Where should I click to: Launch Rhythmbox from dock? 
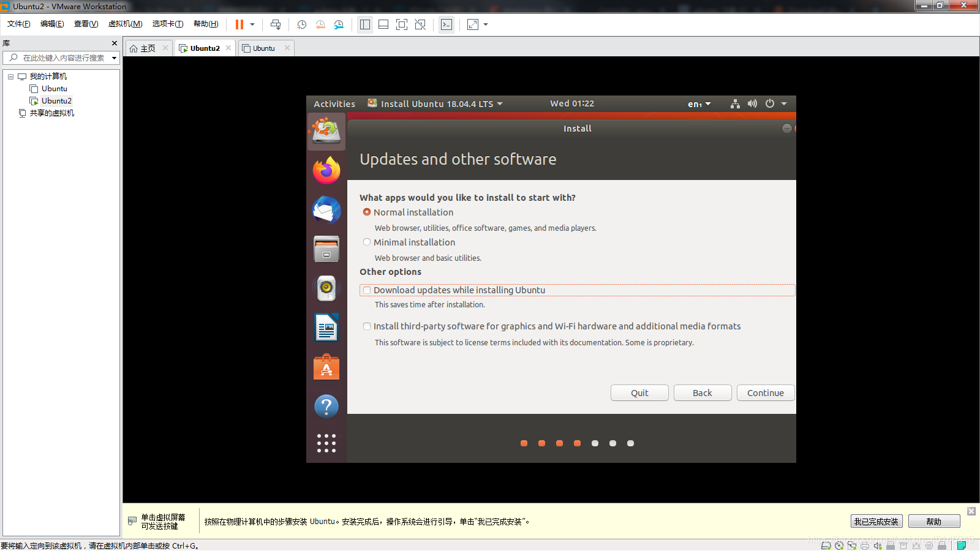pos(326,288)
